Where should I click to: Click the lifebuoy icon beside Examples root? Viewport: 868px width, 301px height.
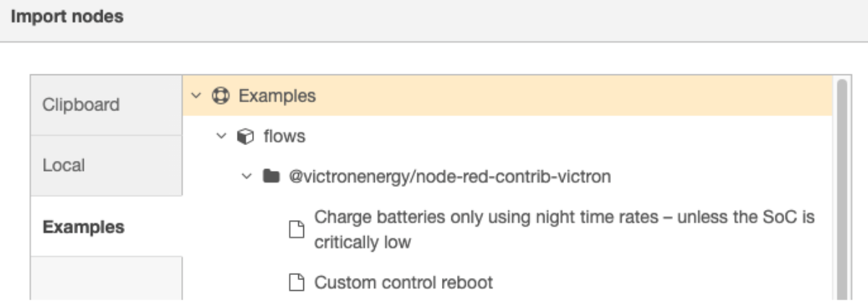point(220,96)
